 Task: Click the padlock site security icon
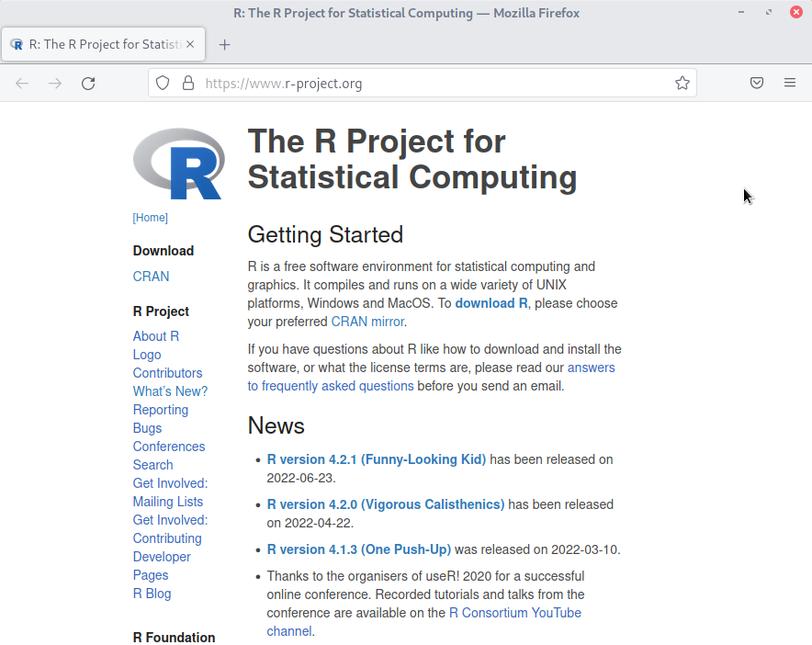coord(188,83)
